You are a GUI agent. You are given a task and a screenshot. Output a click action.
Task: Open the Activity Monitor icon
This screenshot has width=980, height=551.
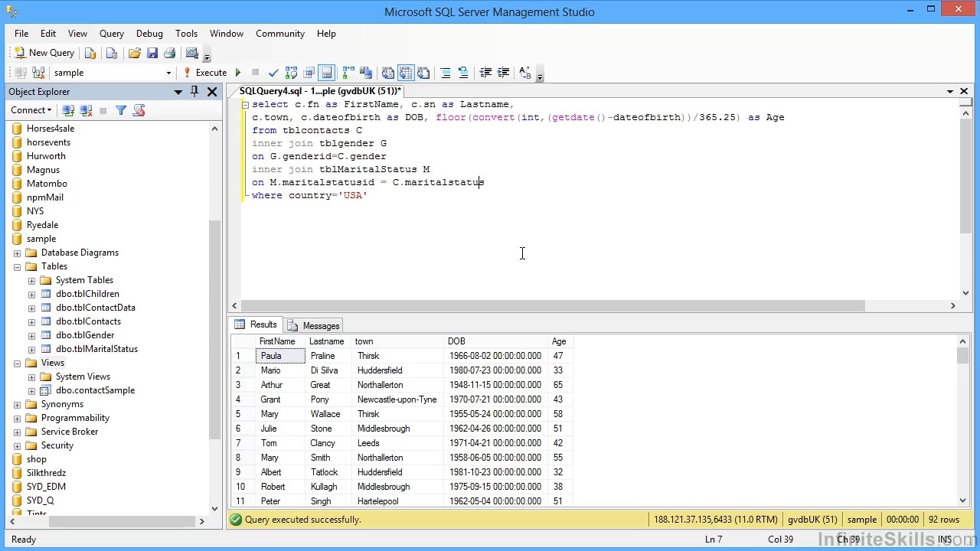click(191, 53)
